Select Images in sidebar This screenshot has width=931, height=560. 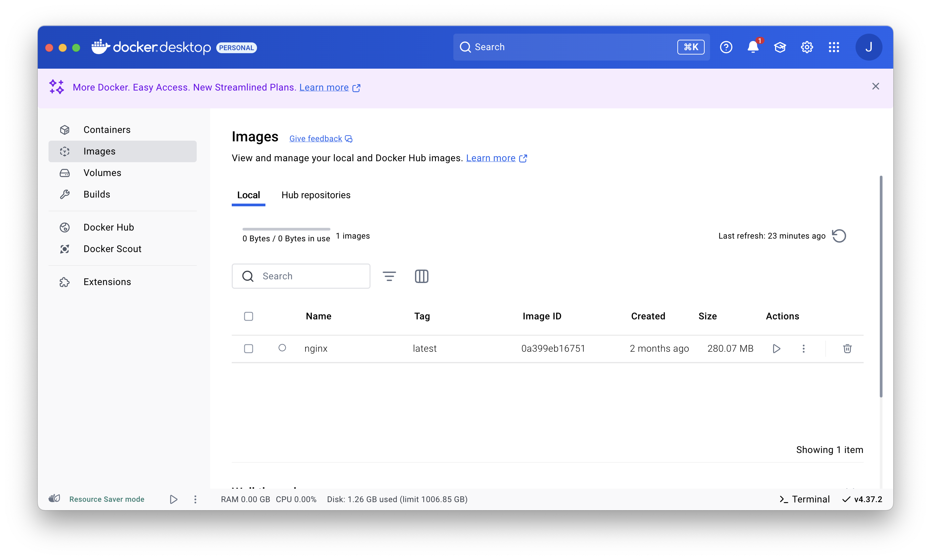(122, 151)
